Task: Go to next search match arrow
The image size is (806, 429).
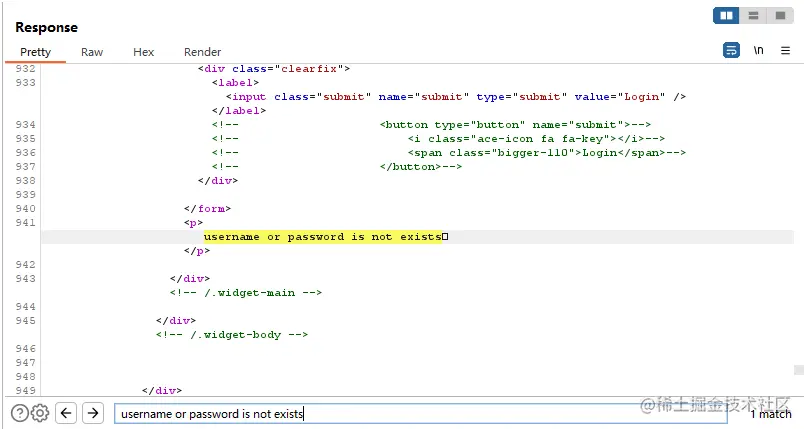Action: coord(93,413)
